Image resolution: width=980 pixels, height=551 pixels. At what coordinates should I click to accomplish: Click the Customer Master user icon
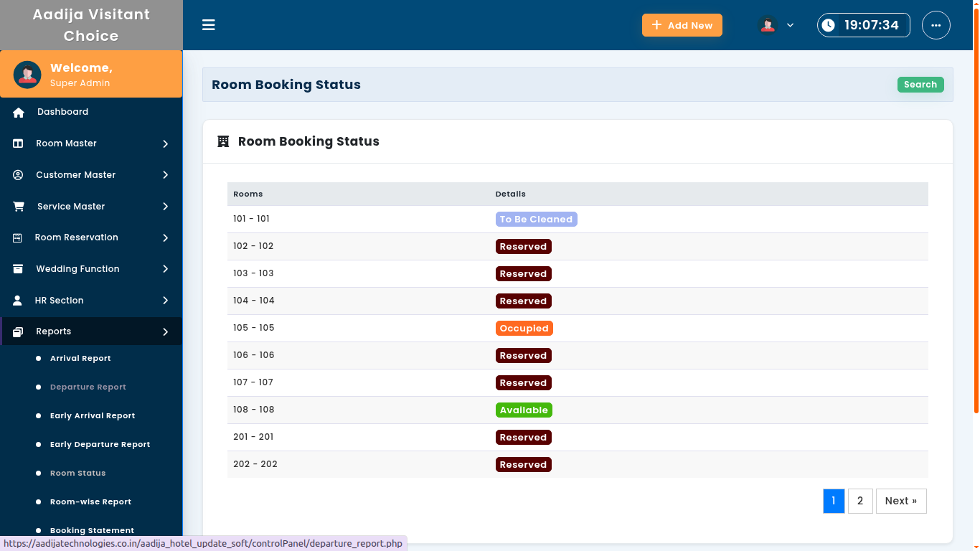tap(18, 175)
